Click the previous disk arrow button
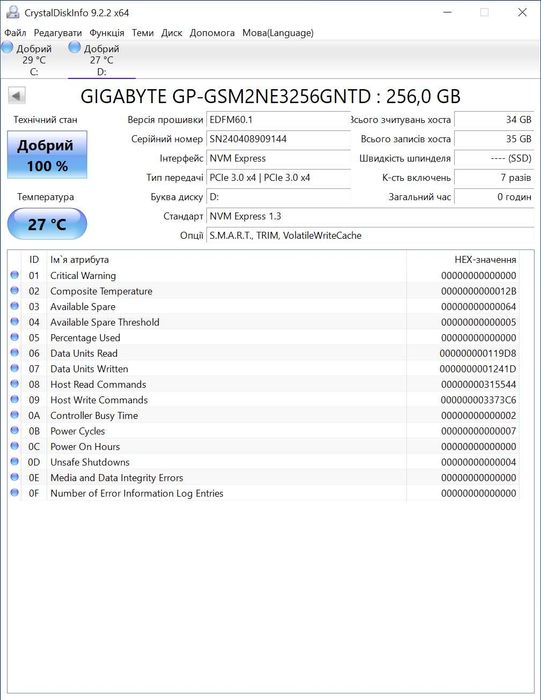Screen dimensions: 541x700 click(17, 96)
